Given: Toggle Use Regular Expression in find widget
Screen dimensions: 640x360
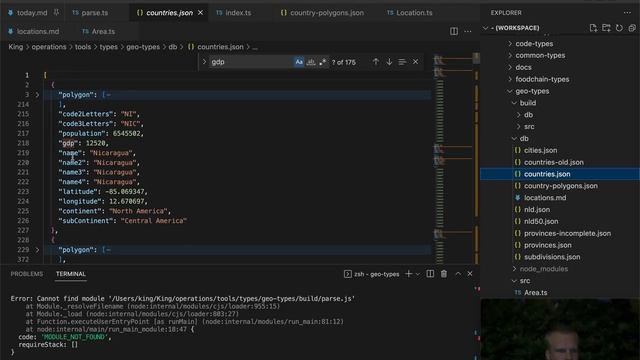Looking at the screenshot, I should coord(323,62).
